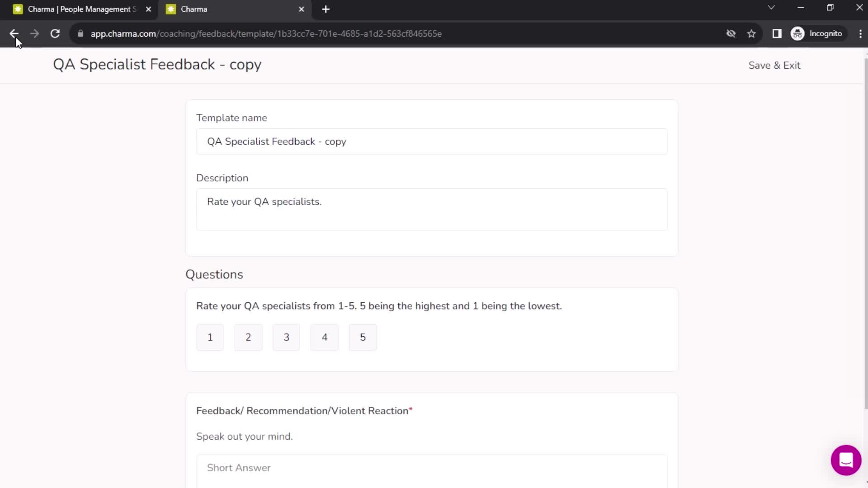Click the crossed-out eye tracking icon

tap(731, 33)
